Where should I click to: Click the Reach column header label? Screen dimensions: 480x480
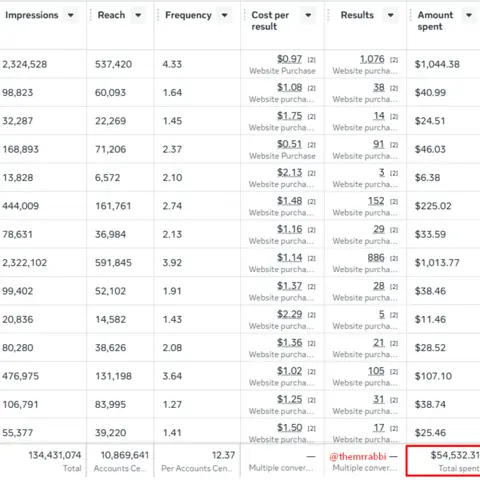click(x=111, y=15)
